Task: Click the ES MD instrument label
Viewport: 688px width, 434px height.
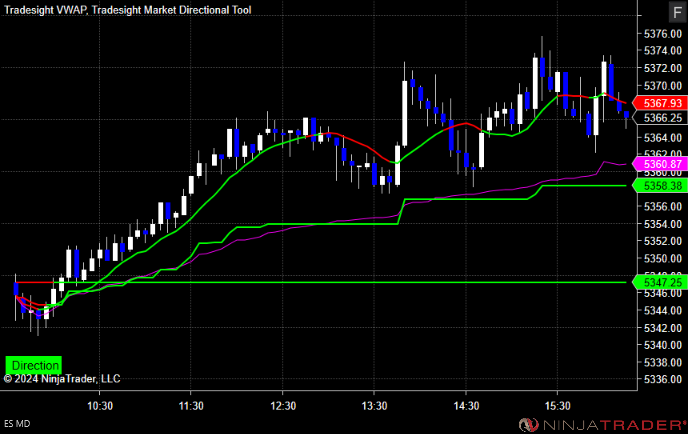Action: (17, 423)
